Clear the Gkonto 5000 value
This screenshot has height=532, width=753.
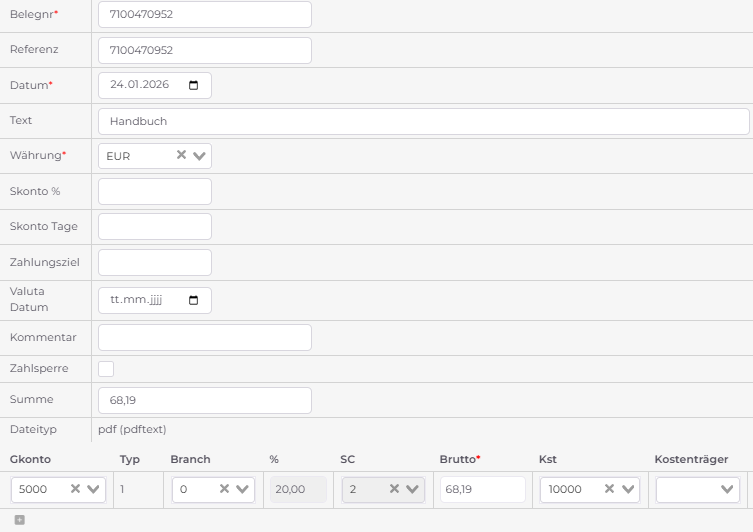coord(75,489)
